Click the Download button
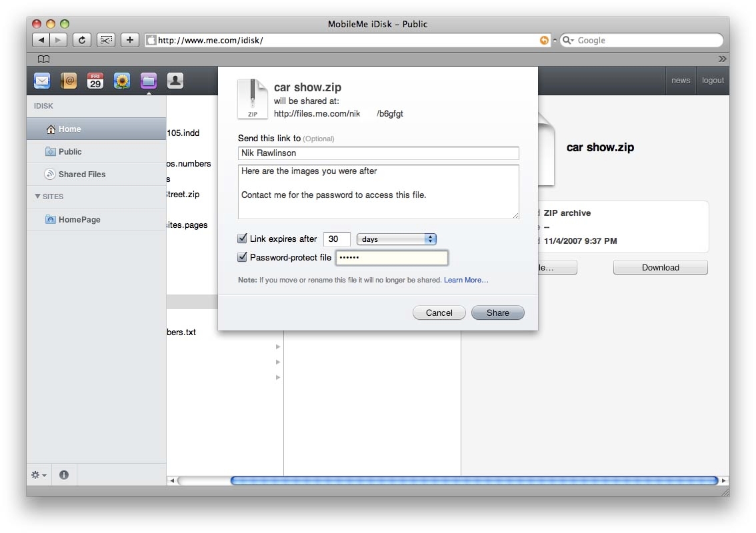 point(661,267)
